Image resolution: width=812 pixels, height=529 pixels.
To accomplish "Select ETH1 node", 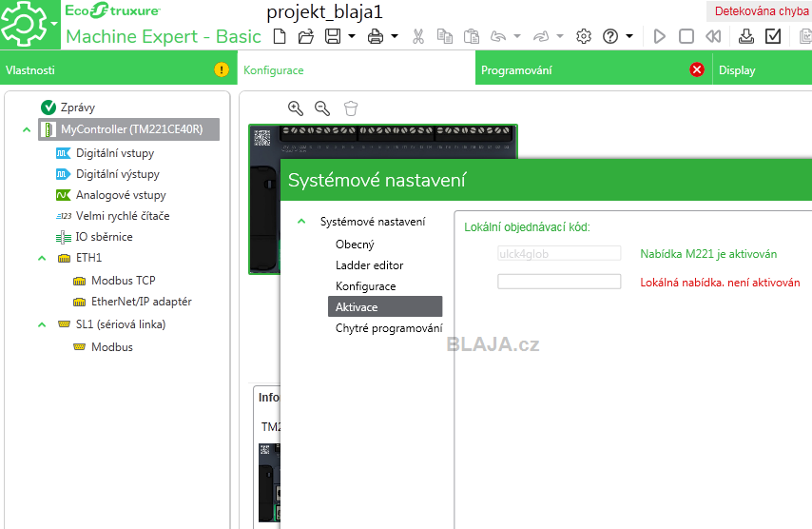I will click(88, 258).
